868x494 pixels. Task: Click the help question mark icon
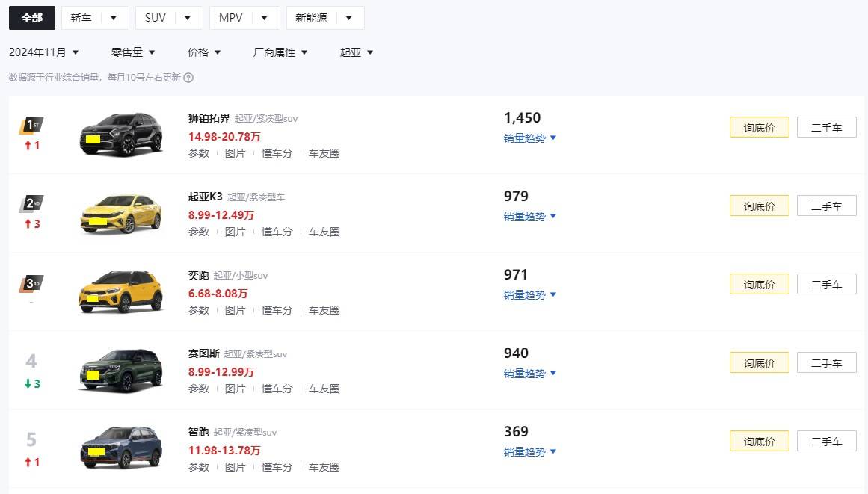pyautogui.click(x=188, y=78)
